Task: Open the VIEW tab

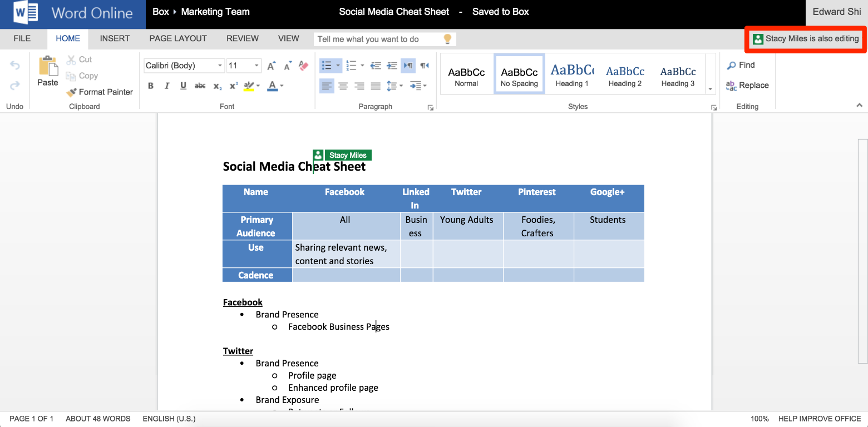Action: coord(289,38)
